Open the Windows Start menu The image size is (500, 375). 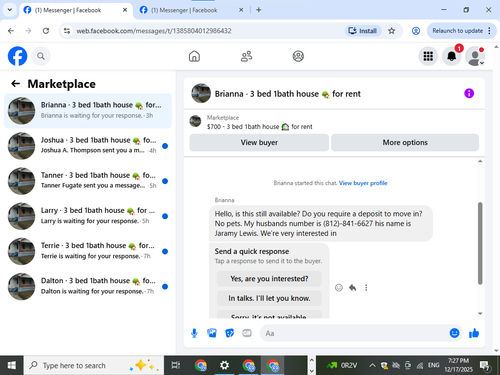pos(12,365)
